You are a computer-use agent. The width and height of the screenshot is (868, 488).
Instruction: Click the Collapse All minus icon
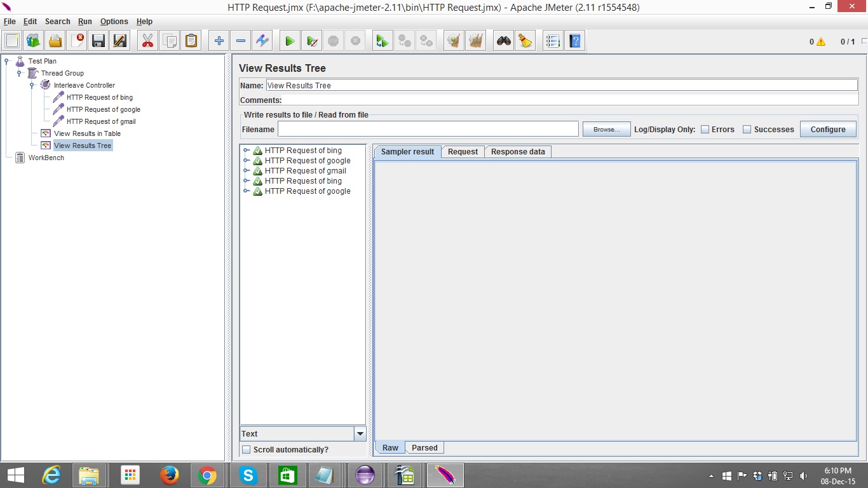click(241, 41)
